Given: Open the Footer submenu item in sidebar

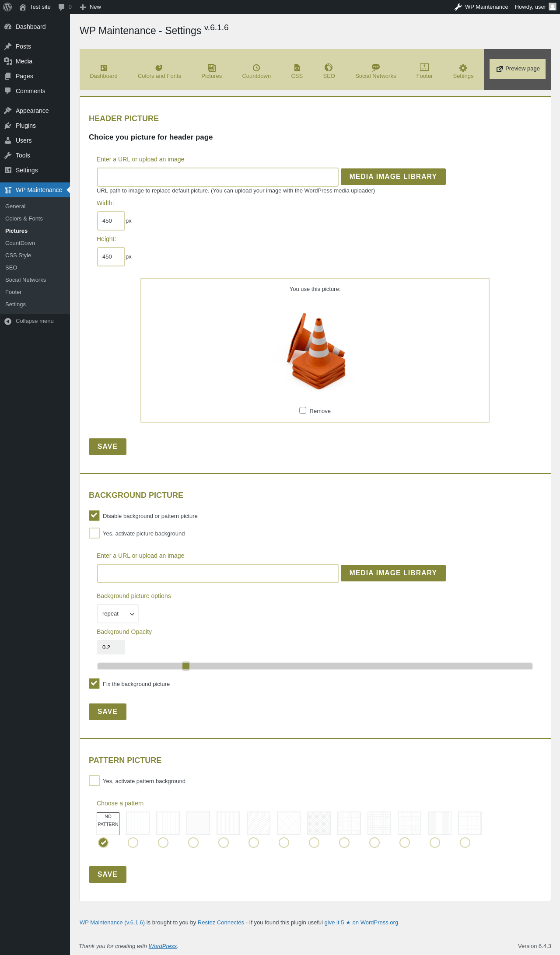Looking at the screenshot, I should pyautogui.click(x=14, y=292).
